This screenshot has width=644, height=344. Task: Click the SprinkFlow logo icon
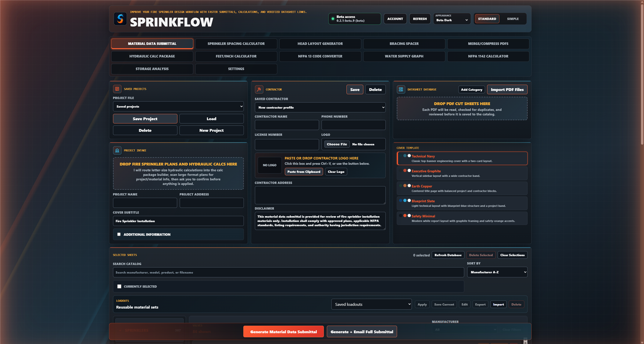point(120,19)
